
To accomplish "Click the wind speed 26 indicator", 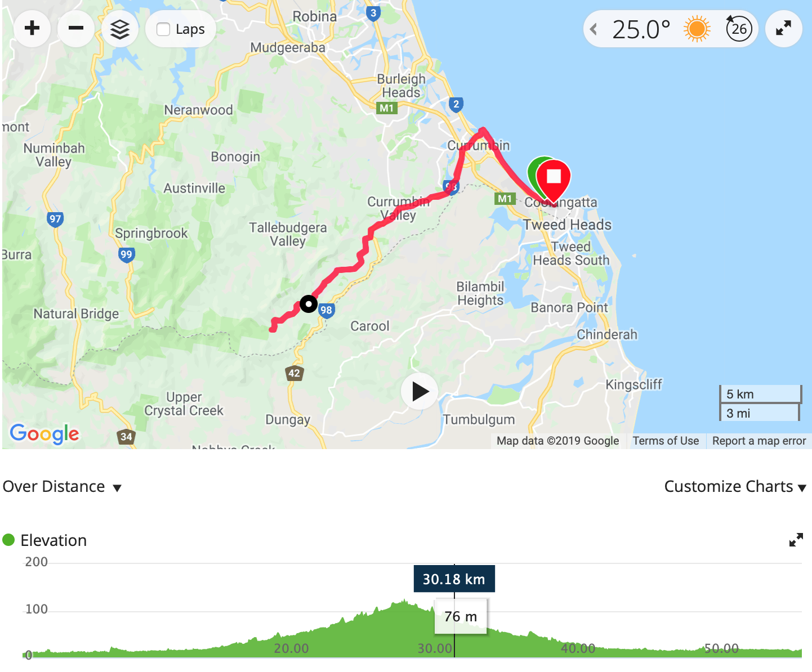I will coord(739,28).
